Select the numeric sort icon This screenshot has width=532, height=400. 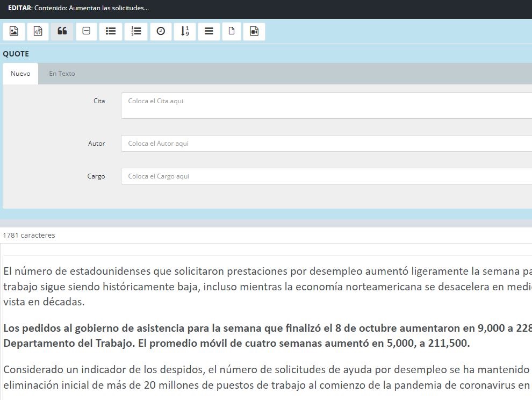coord(184,31)
